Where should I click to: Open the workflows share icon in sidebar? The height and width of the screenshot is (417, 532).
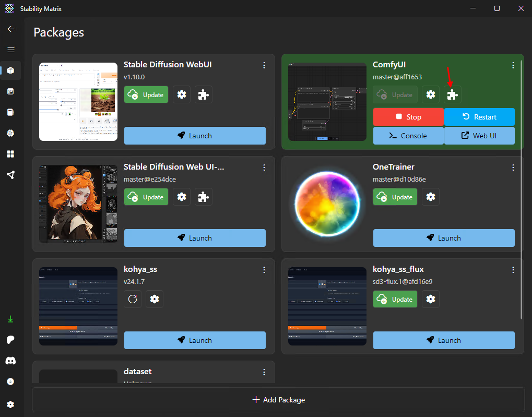point(10,175)
